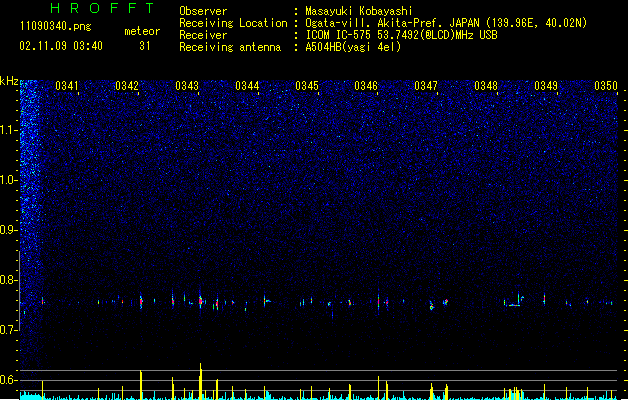
Task: Click the 0348 time marker
Action: (x=486, y=86)
